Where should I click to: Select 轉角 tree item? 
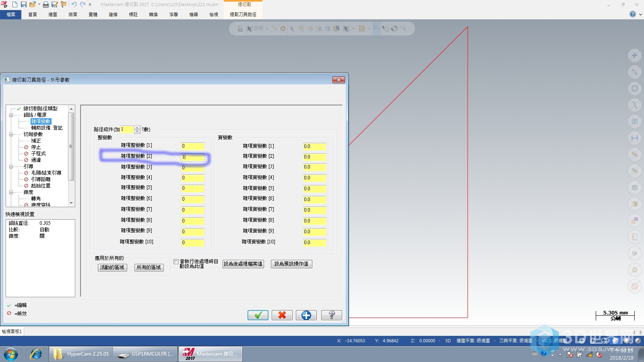(x=36, y=199)
